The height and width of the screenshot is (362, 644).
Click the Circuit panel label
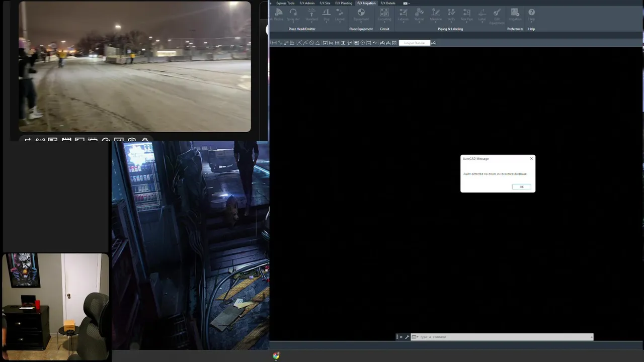[x=384, y=29]
